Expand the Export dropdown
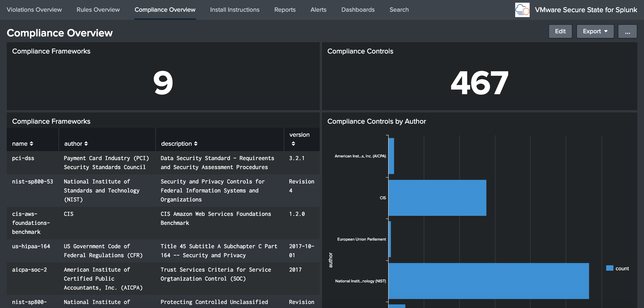644x308 pixels. pyautogui.click(x=595, y=31)
